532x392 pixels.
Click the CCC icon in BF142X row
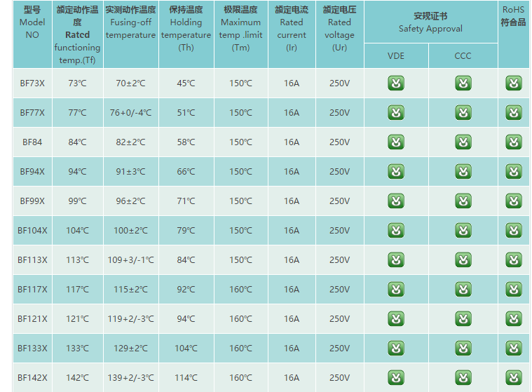click(463, 378)
